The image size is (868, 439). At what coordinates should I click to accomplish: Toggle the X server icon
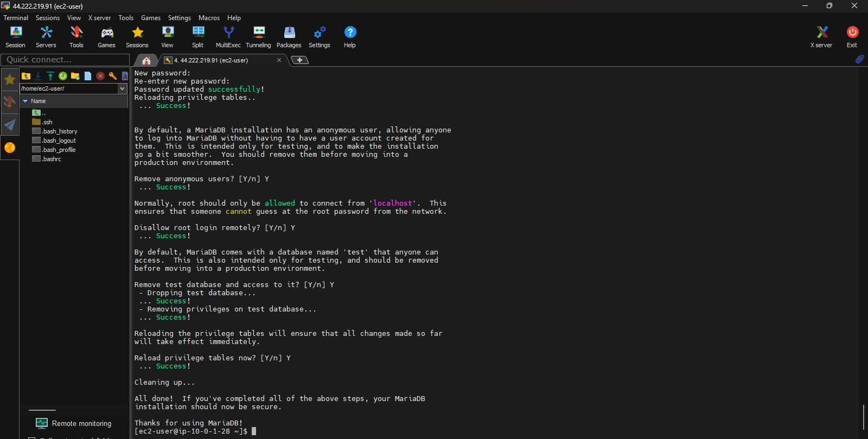pos(822,37)
